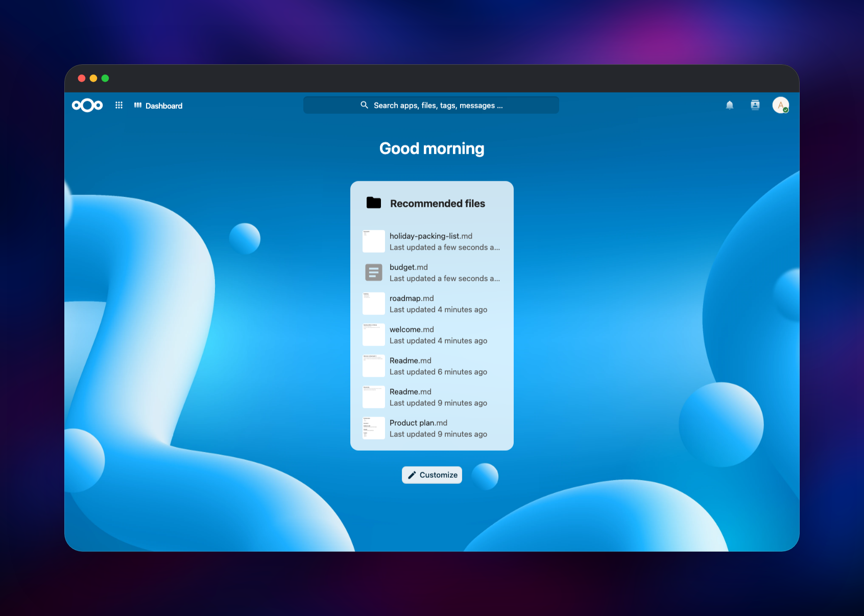Click the welcome.md preview thumbnail
The height and width of the screenshot is (616, 864).
(x=374, y=335)
